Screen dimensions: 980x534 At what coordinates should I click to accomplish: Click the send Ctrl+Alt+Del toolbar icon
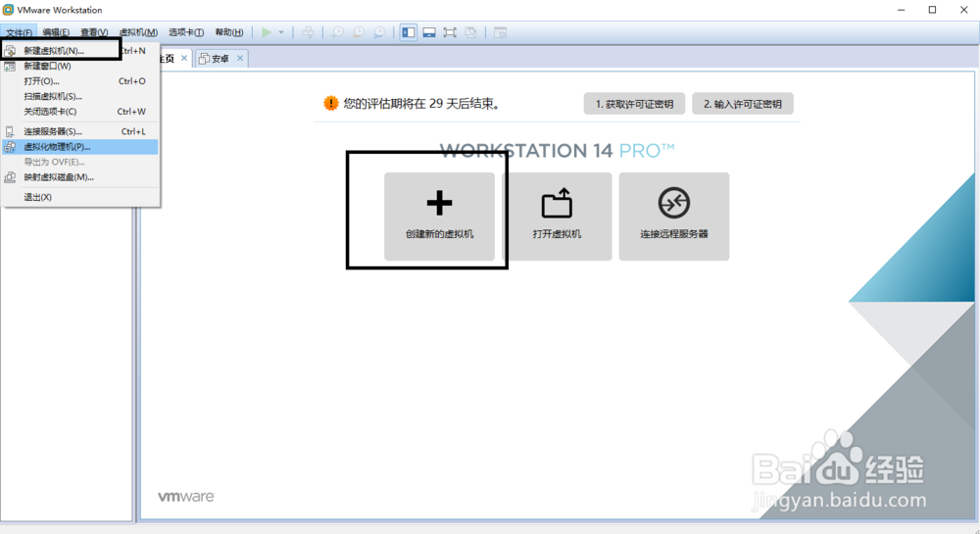pyautogui.click(x=308, y=32)
